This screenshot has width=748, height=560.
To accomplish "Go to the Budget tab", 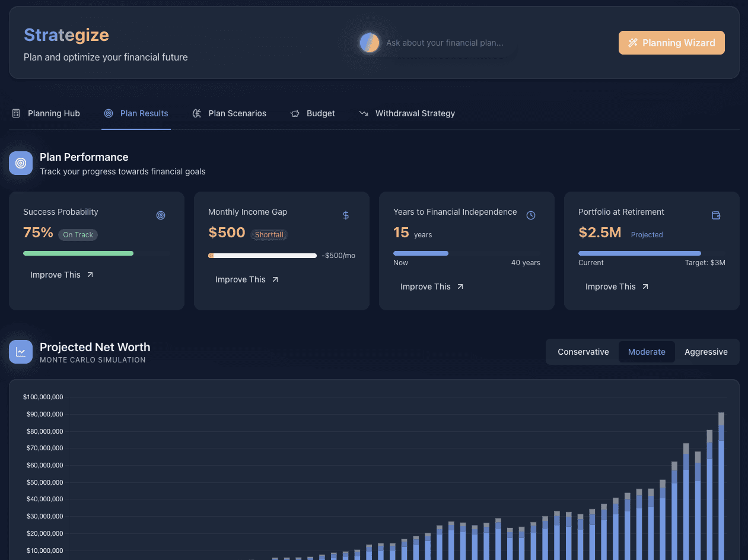I will click(313, 113).
